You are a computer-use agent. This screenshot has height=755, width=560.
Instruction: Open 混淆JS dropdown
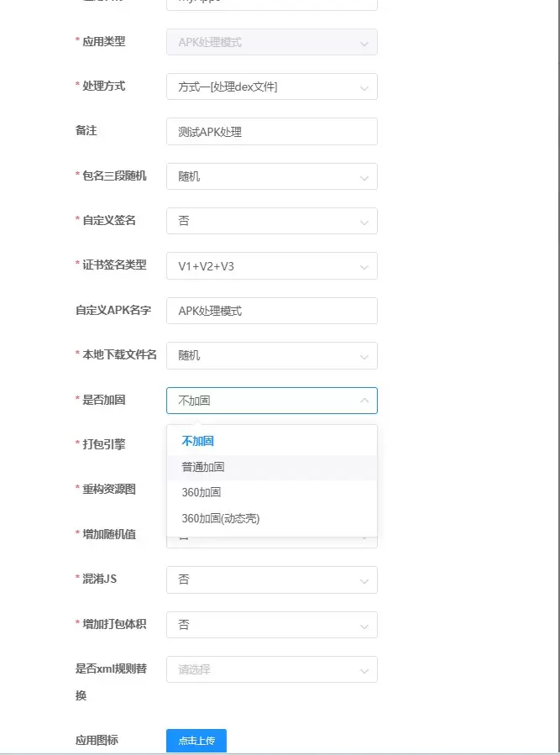(271, 579)
